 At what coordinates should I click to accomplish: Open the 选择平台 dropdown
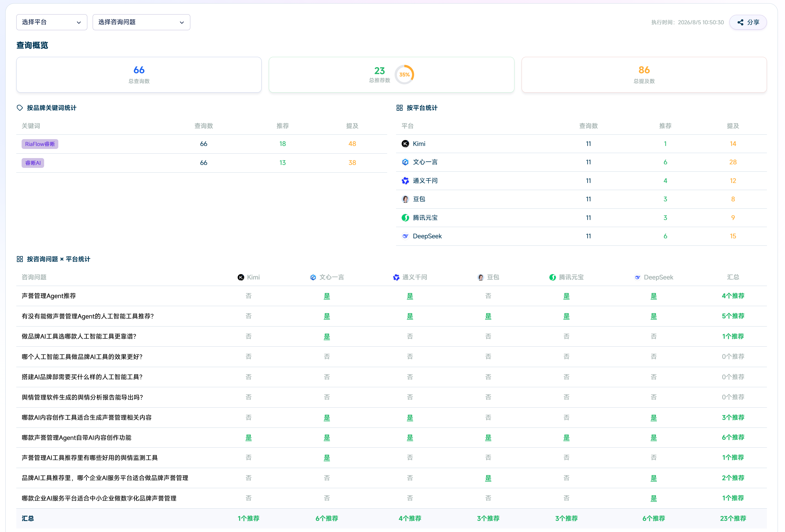[52, 22]
